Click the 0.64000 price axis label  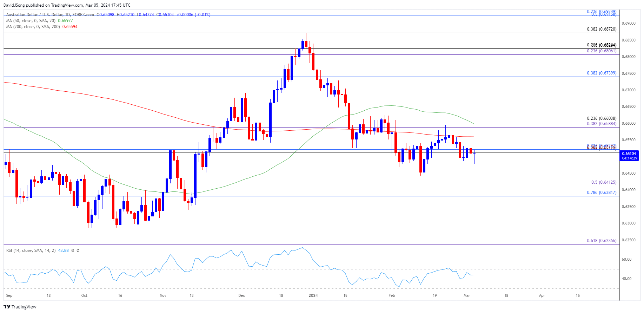[x=629, y=190]
